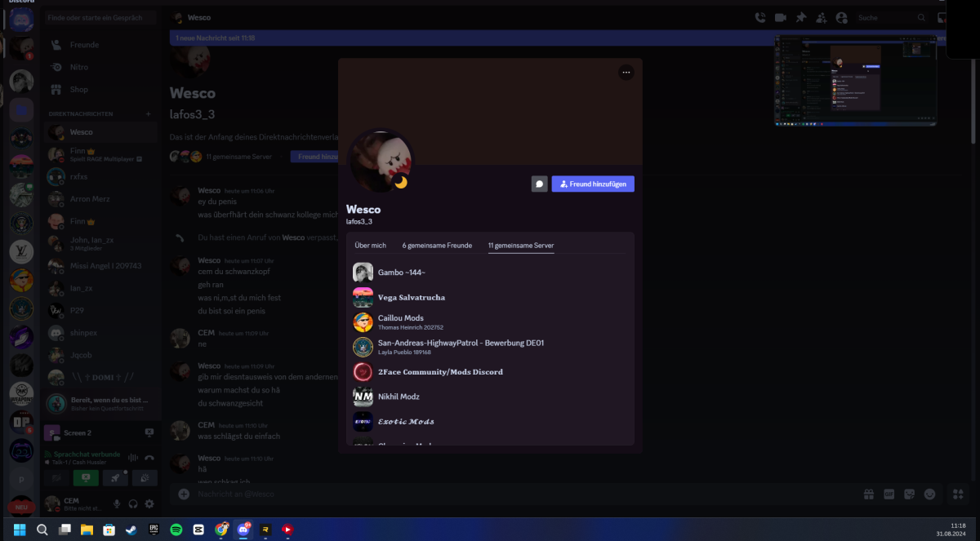Open the Nitro page in sidebar
The image size is (980, 541).
[101, 67]
